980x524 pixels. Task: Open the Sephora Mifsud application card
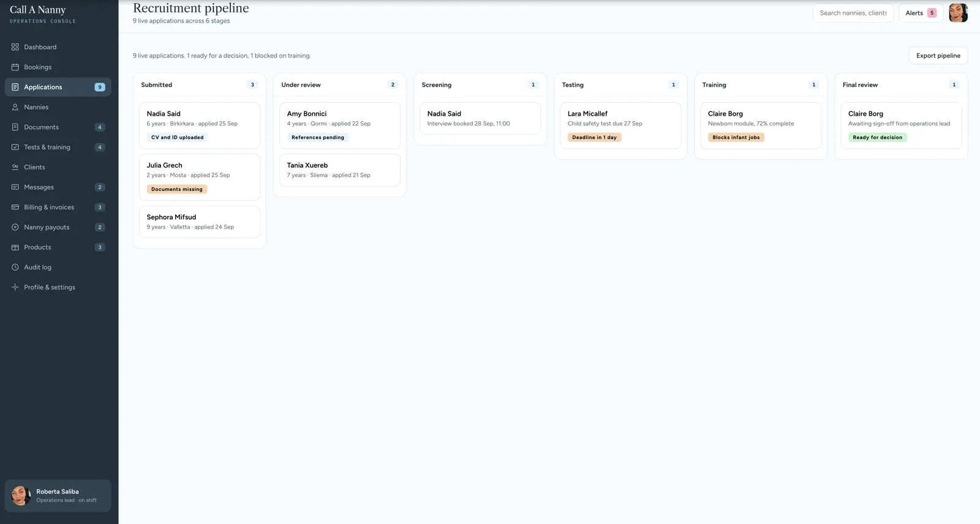(200, 222)
